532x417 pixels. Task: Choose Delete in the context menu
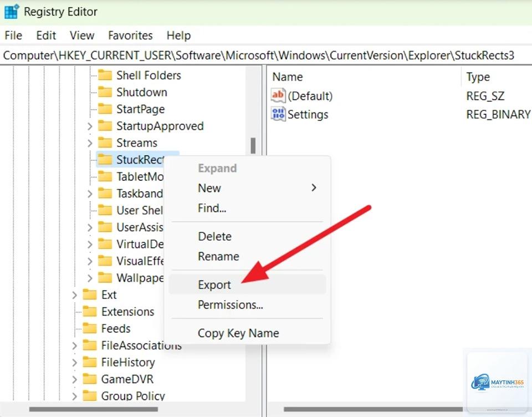[x=247, y=236]
